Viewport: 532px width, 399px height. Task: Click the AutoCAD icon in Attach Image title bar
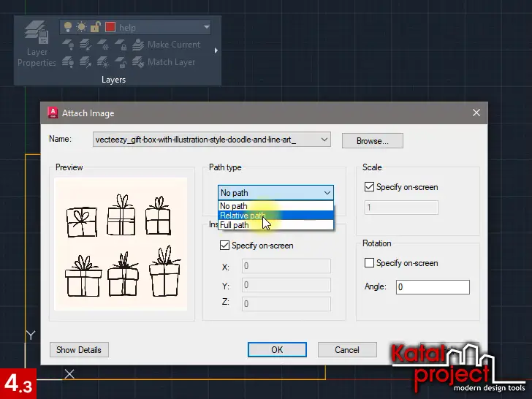pos(53,113)
